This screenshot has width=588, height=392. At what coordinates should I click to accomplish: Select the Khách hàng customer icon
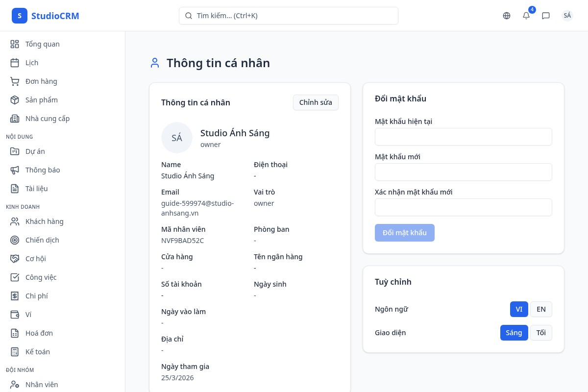click(14, 221)
